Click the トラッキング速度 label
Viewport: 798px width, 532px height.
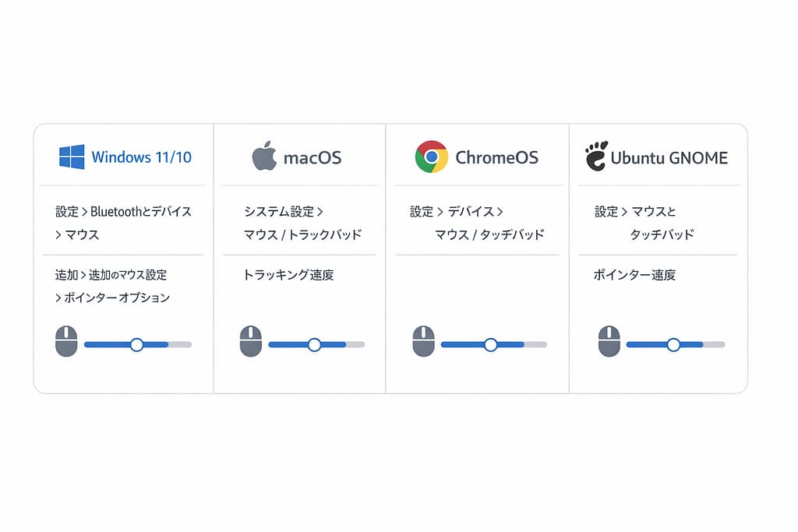point(288,275)
